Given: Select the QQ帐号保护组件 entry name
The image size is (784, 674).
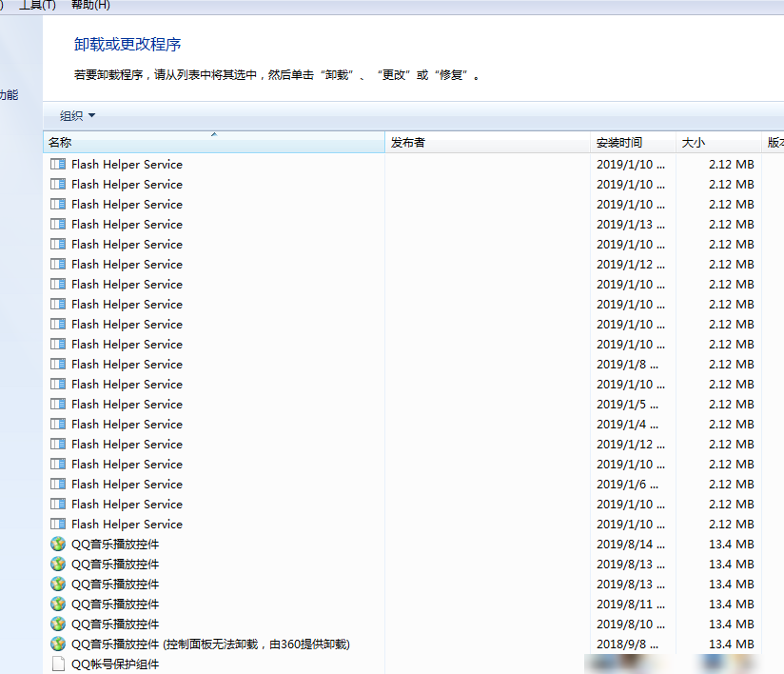Looking at the screenshot, I should [x=115, y=664].
